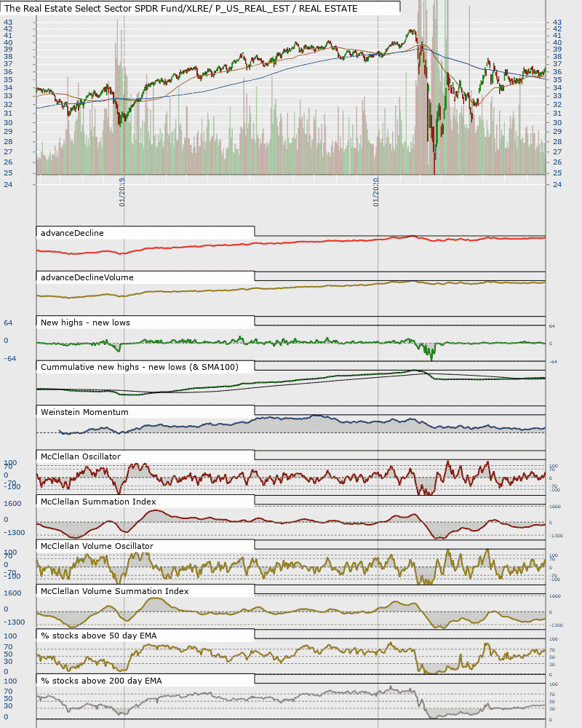Click the 36 price label on right axis
Viewport: 582px width, 728px height.
557,72
